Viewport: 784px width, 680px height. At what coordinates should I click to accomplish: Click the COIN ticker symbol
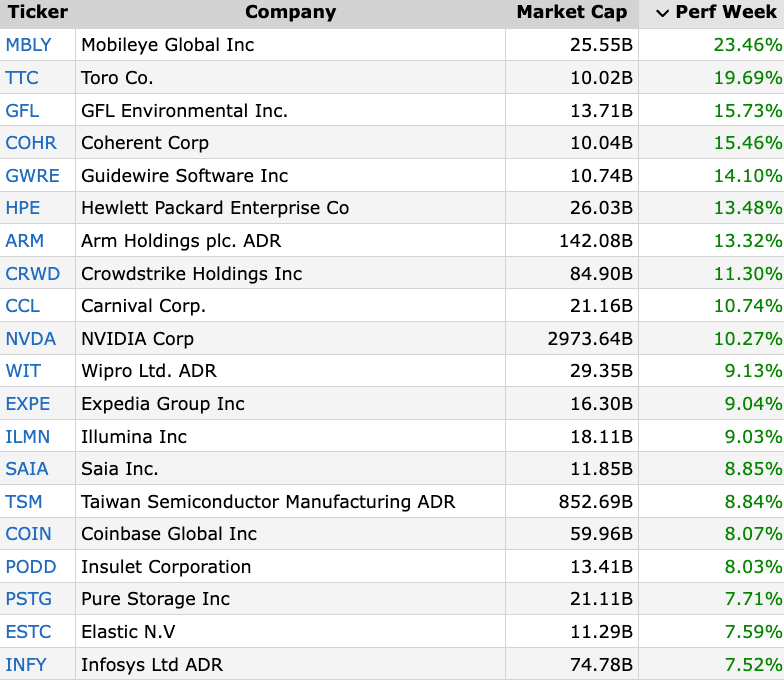coord(28,534)
